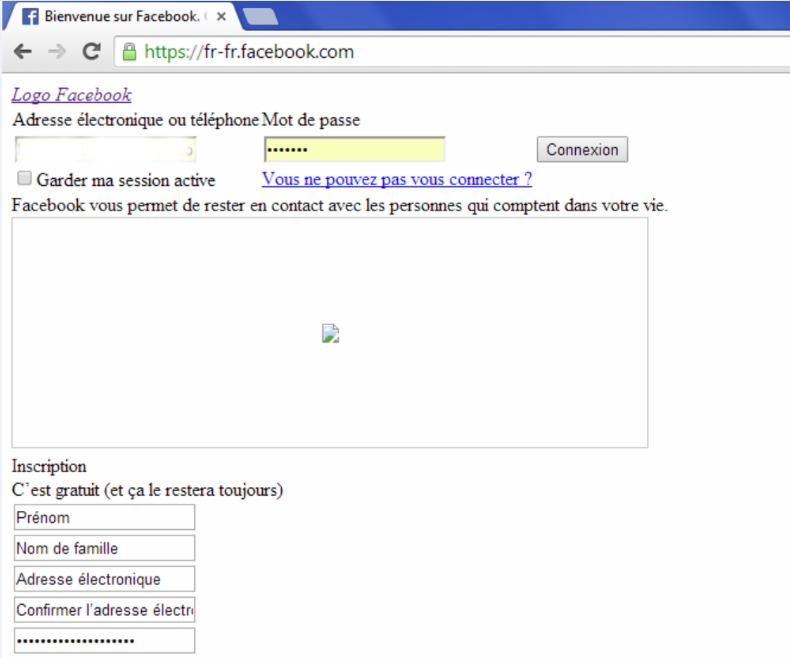790x658 pixels.
Task: Click the signup password field with dots
Action: click(x=104, y=640)
